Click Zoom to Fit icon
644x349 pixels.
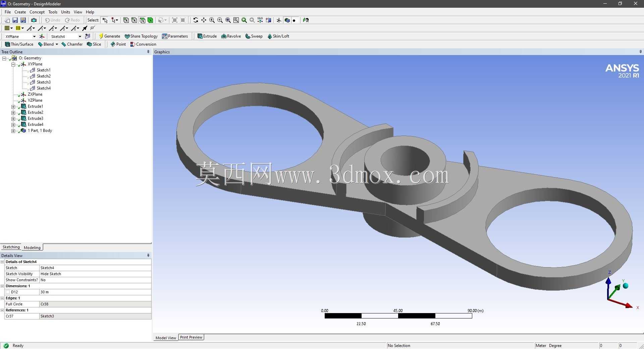[228, 20]
